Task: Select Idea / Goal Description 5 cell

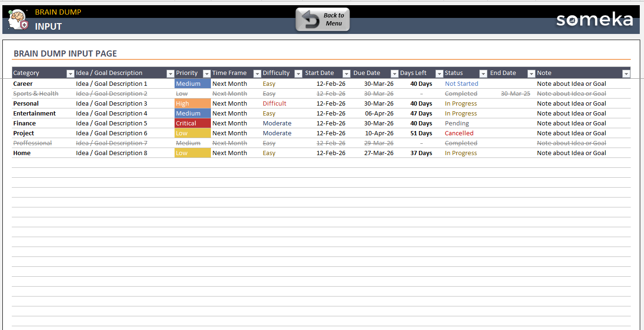Action: [x=112, y=124]
